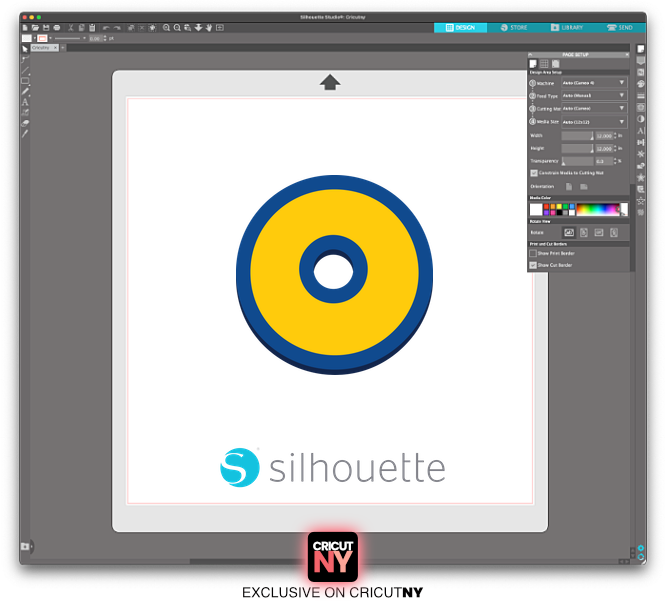Image resolution: width=665 pixels, height=604 pixels.
Task: Save the document with the disk icon
Action: point(46,28)
